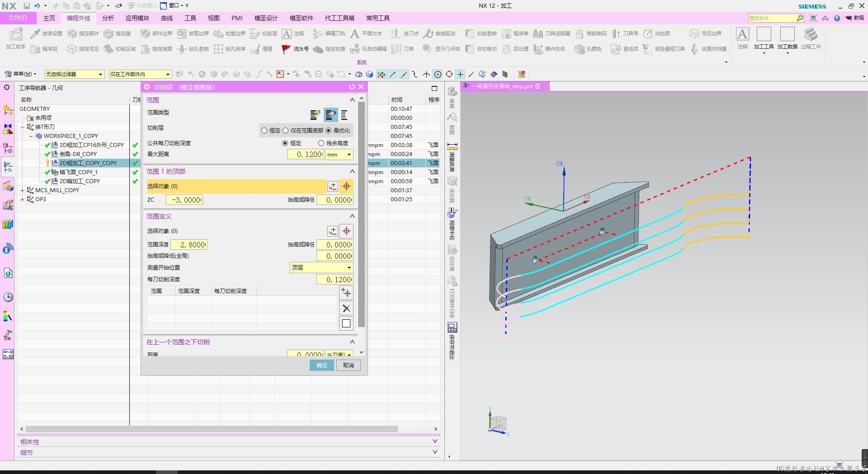Select 仅在范围底部 radio option
868x474 pixels.
(x=285, y=131)
